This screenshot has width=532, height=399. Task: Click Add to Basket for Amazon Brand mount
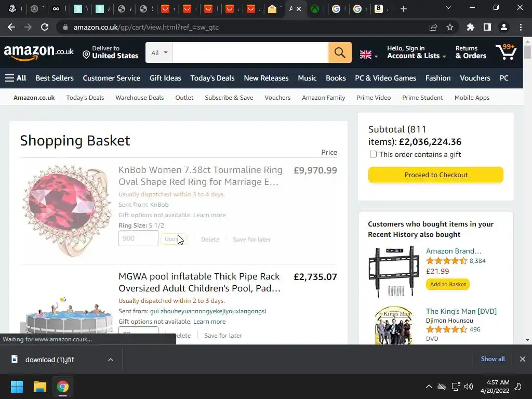pyautogui.click(x=448, y=284)
